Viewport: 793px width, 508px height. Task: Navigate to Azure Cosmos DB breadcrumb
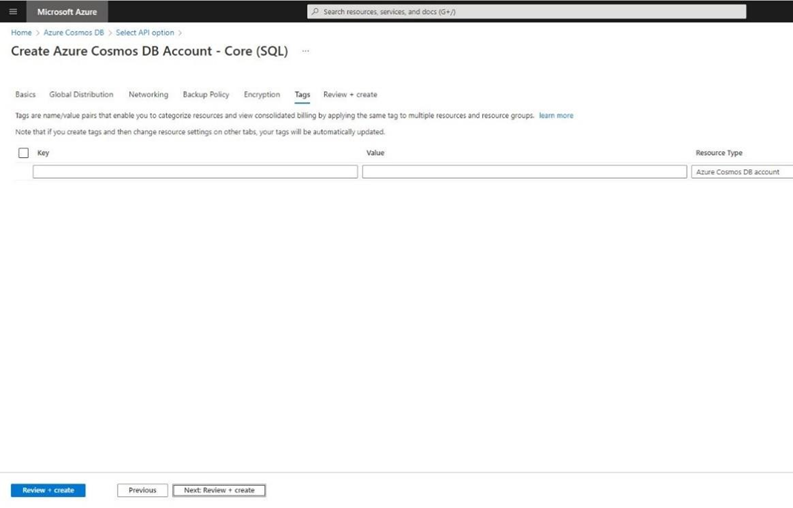tap(73, 33)
